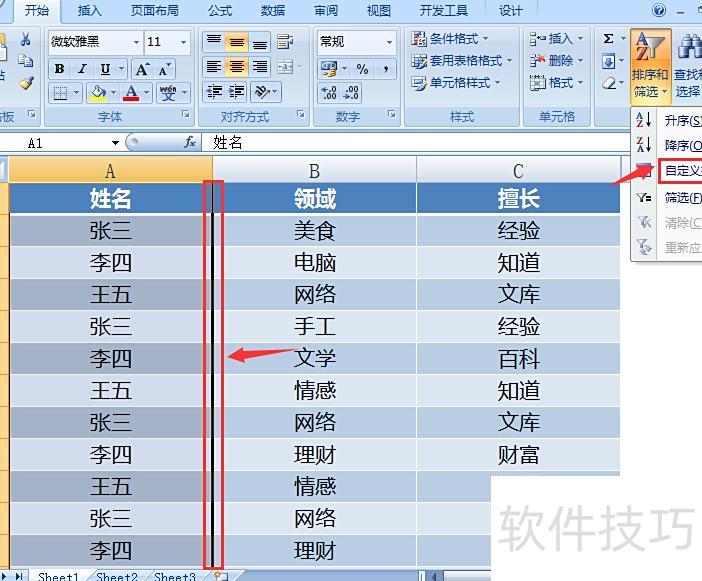
Task: Choose 筛选 filter menu entry
Action: [668, 197]
